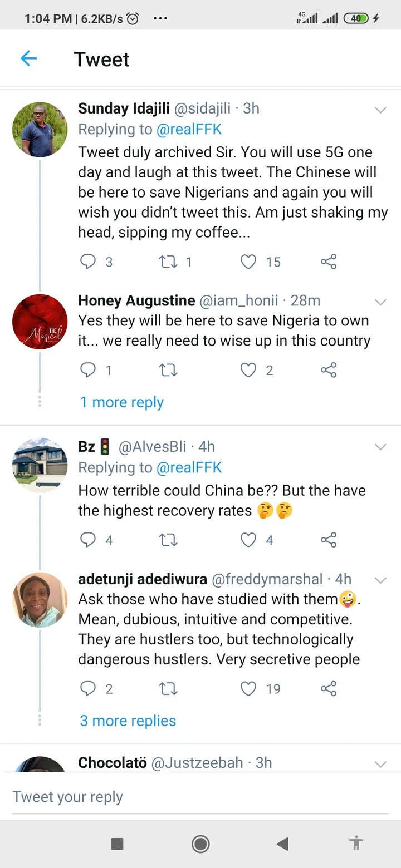Open options menu on Bz's tweet
This screenshot has width=401, height=868.
click(x=380, y=447)
